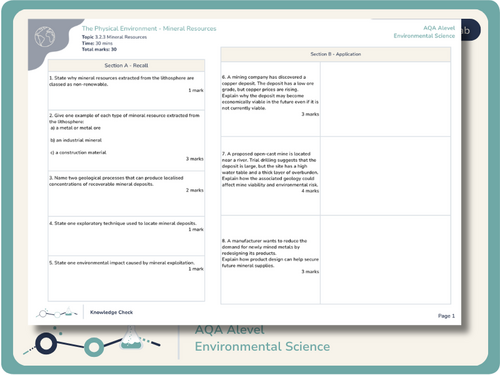Click the globe icon in the worksheet header
The width and height of the screenshot is (500, 375).
pyautogui.click(x=45, y=37)
